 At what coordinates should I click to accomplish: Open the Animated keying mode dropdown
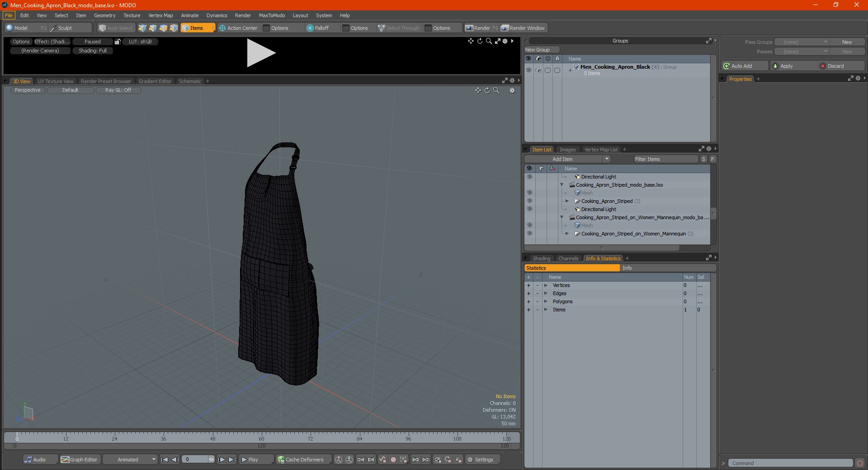[130, 460]
